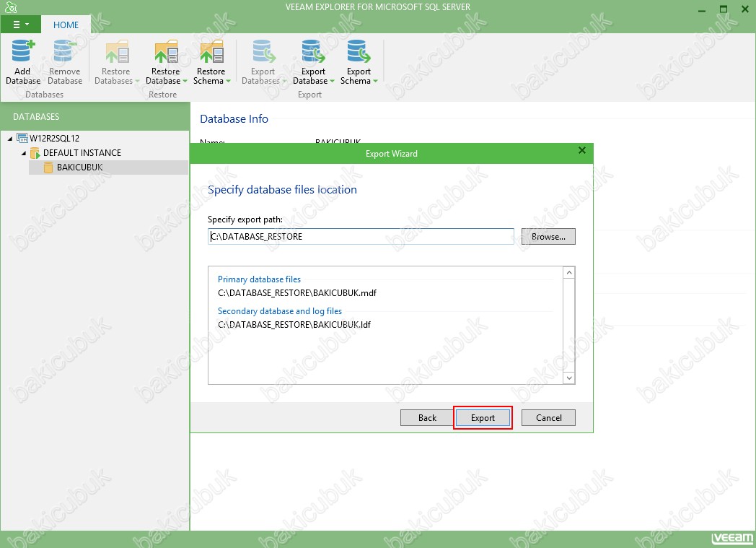Image resolution: width=756 pixels, height=548 pixels.
Task: Maximize the Veeam Explorer window
Action: point(724,9)
